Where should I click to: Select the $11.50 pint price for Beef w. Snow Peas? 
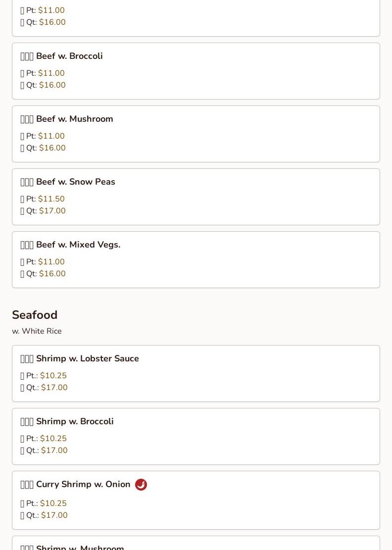coord(51,199)
